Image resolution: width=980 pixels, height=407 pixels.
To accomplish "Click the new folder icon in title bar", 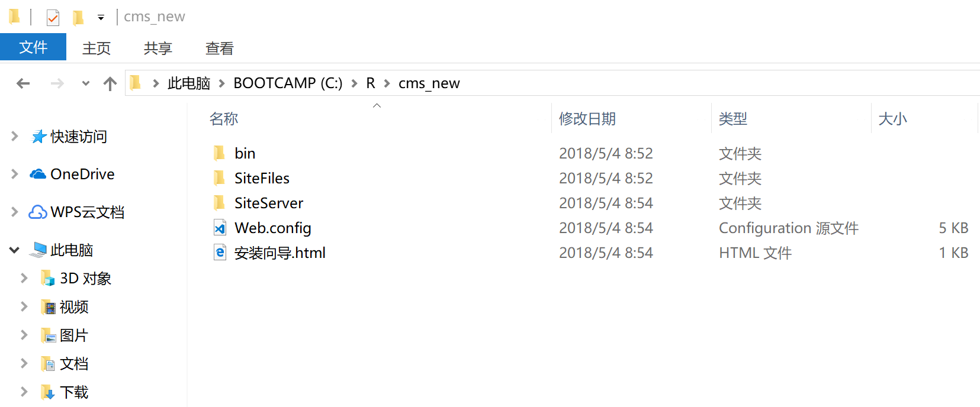I will point(78,18).
